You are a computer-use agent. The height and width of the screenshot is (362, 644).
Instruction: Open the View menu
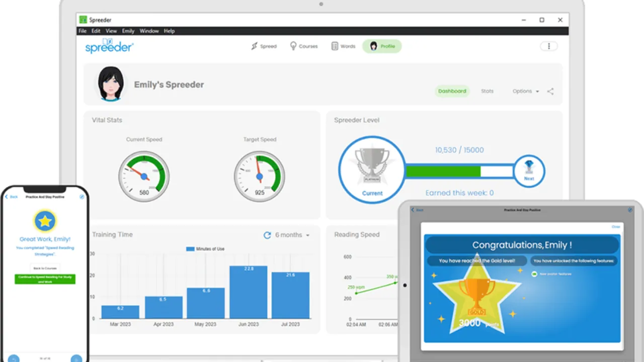[x=111, y=31]
